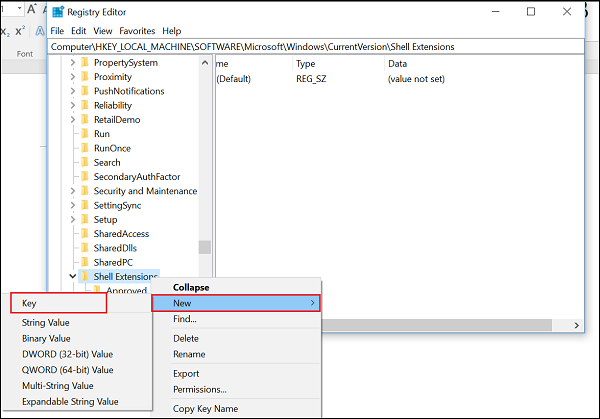
Task: Click the RetailDemo folder icon
Action: coord(85,119)
